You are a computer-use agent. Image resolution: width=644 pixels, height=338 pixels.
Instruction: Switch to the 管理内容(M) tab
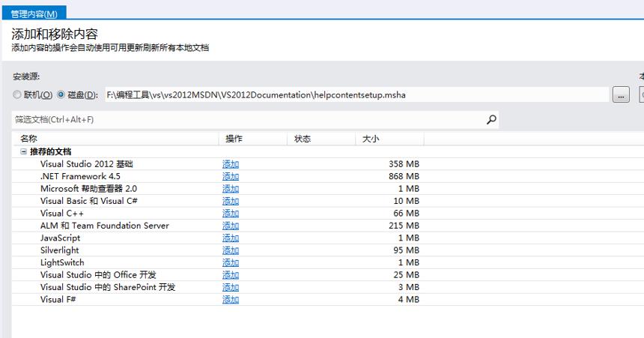point(34,13)
